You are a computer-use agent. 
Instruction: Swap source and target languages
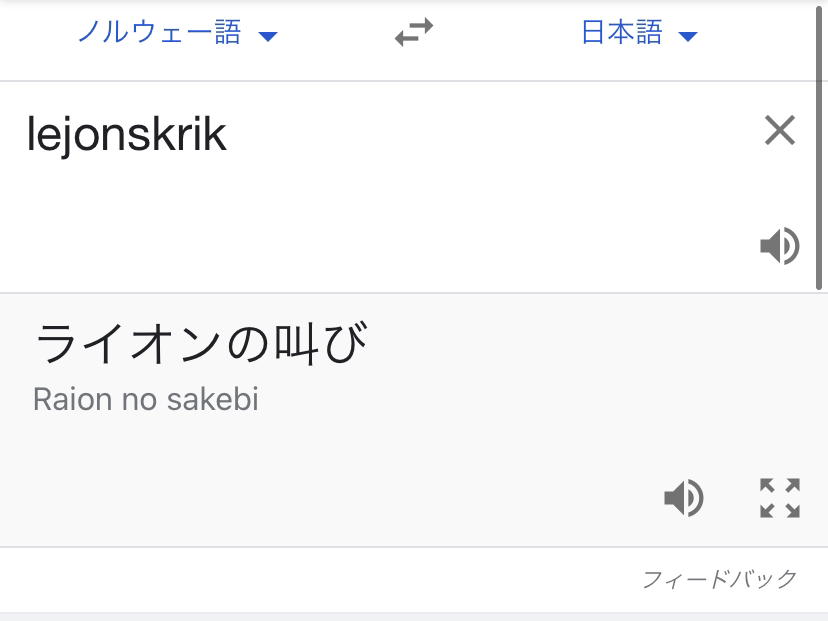coord(414,34)
